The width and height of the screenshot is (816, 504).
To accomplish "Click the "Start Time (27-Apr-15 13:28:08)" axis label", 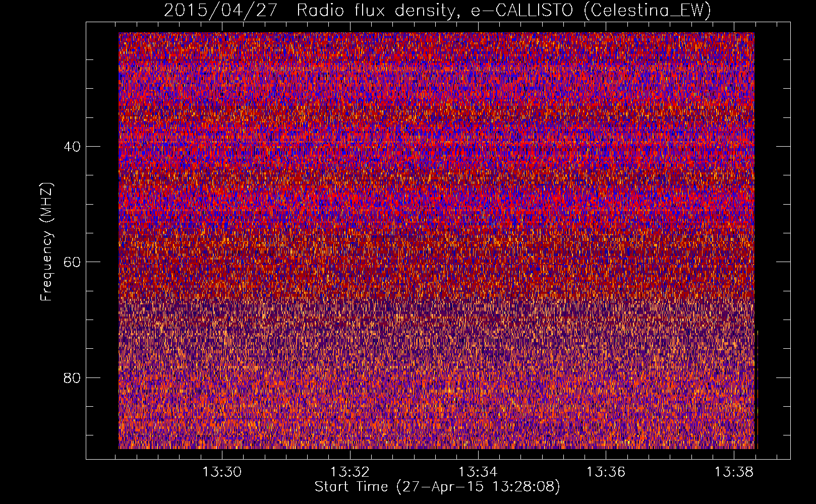I will (x=437, y=487).
